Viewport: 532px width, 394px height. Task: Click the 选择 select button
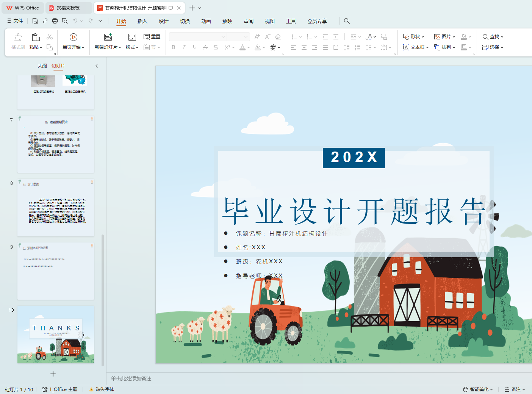click(493, 47)
